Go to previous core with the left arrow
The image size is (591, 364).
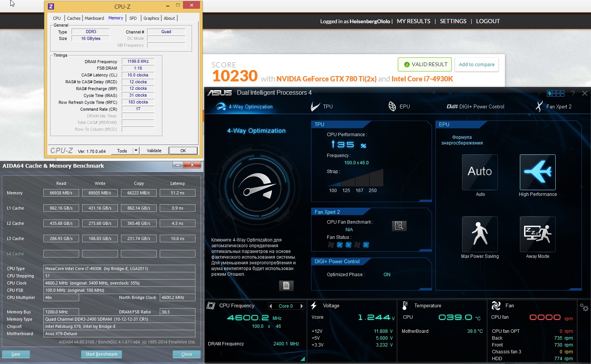(270, 306)
